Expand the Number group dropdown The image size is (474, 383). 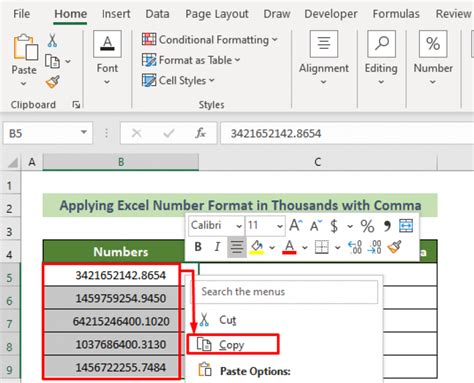(x=432, y=82)
